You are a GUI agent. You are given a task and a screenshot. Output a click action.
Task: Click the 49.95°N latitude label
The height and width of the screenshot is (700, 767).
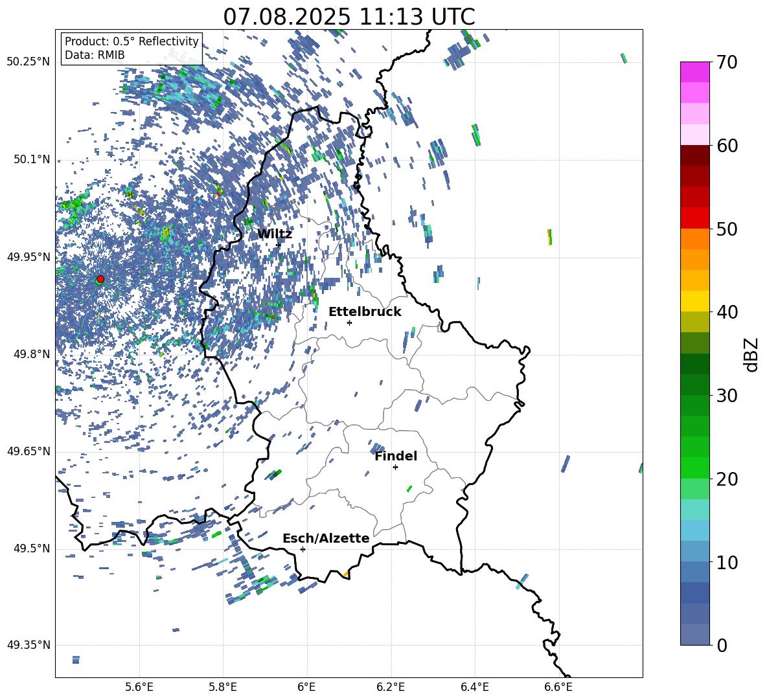29,257
